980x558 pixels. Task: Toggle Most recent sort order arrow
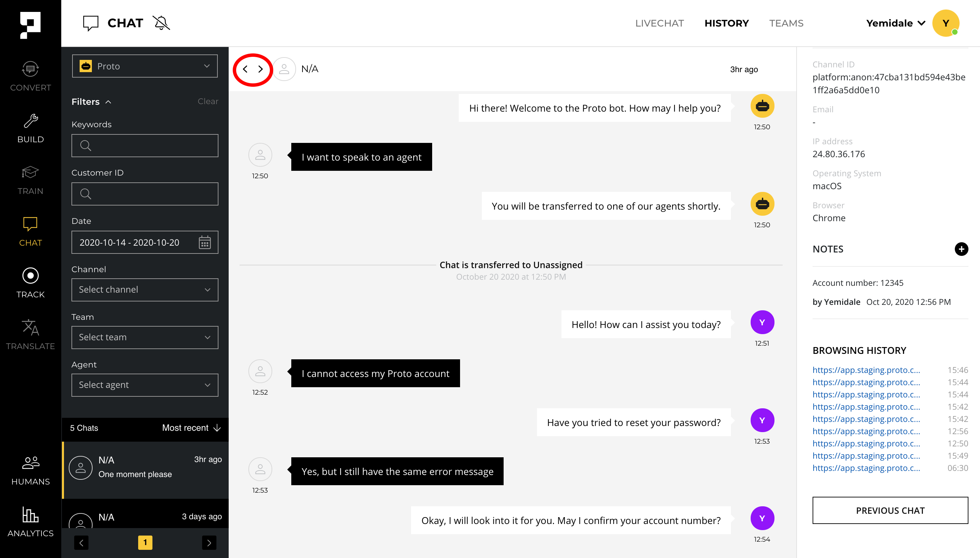click(217, 428)
